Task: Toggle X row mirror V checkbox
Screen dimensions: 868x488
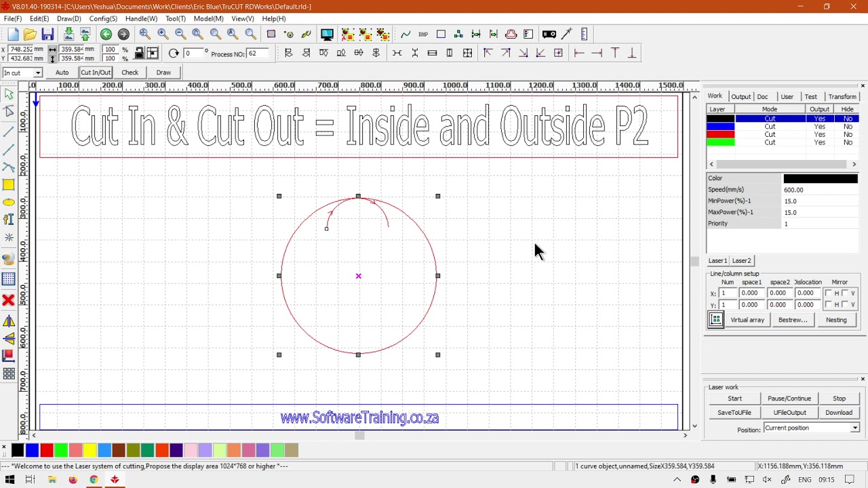Action: pyautogui.click(x=845, y=293)
